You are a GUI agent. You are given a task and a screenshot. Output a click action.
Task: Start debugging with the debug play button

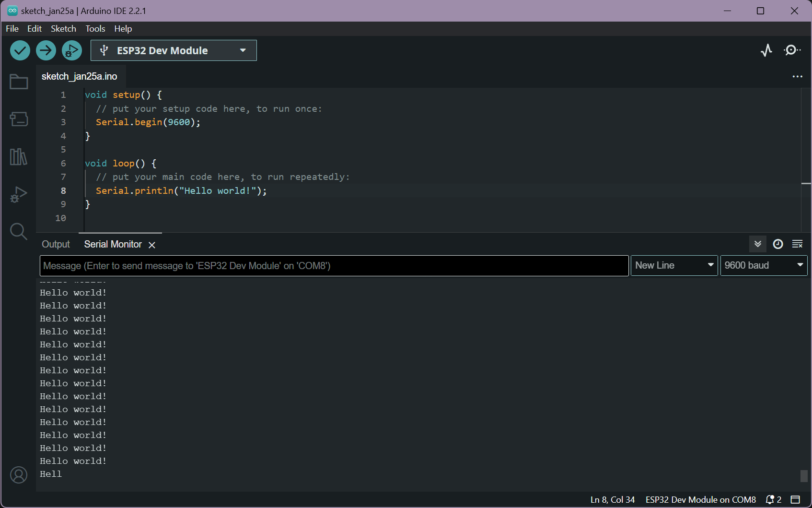[x=72, y=50]
